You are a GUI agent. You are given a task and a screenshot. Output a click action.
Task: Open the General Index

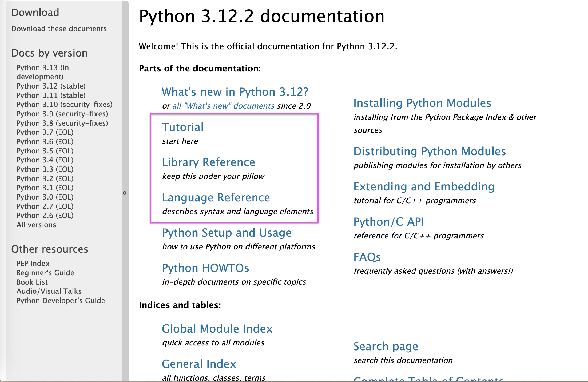click(199, 364)
